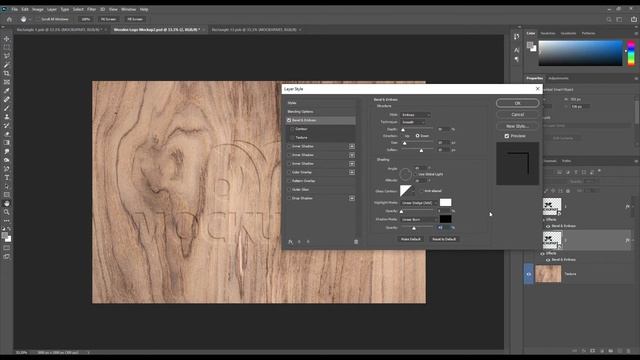Screen dimensions: 640x360
Task: Open the Filter menu
Action: point(91,9)
